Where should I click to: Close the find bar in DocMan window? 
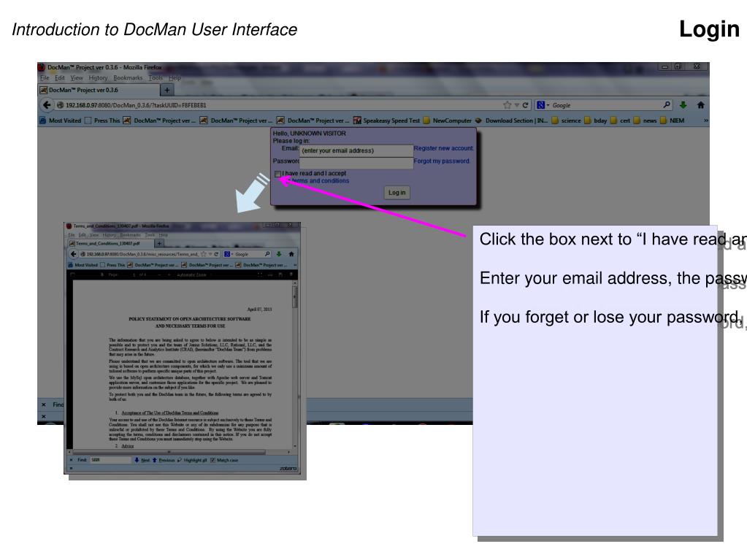pyautogui.click(x=43, y=404)
